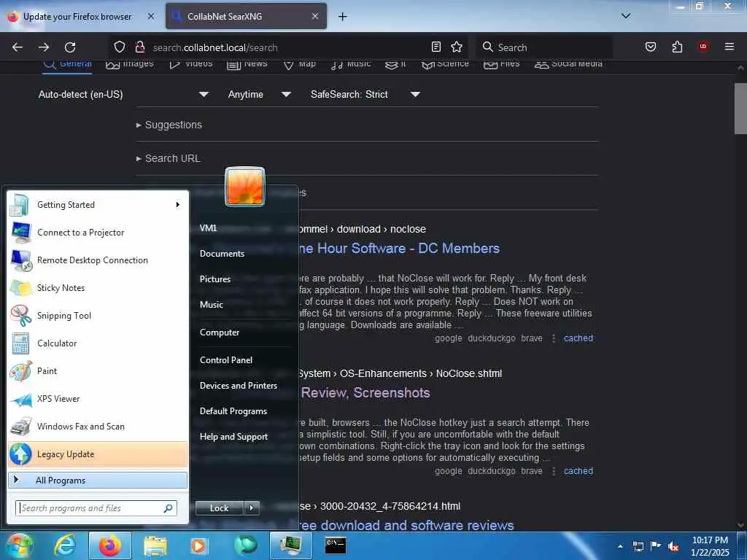List all tabs with the chevron button
This screenshot has height=560, width=747.
pyautogui.click(x=626, y=16)
